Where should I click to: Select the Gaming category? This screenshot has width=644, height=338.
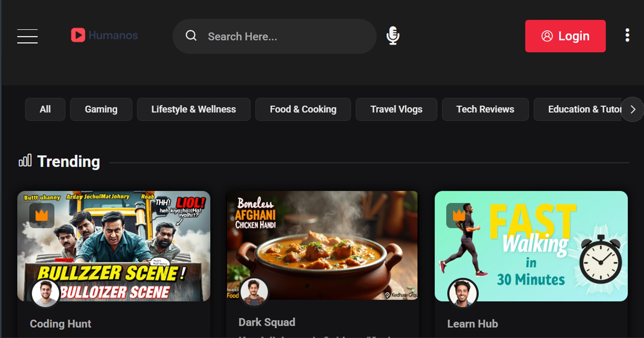pyautogui.click(x=101, y=109)
